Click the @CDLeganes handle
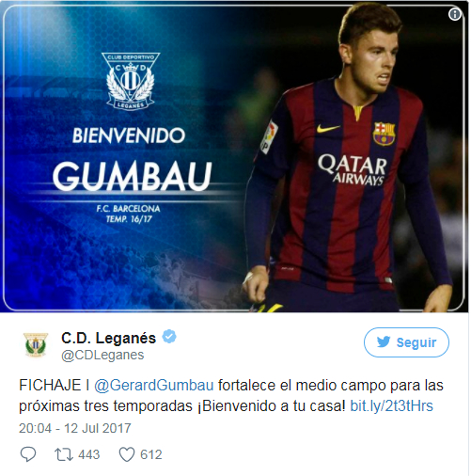471x476 pixels. pyautogui.click(x=102, y=355)
